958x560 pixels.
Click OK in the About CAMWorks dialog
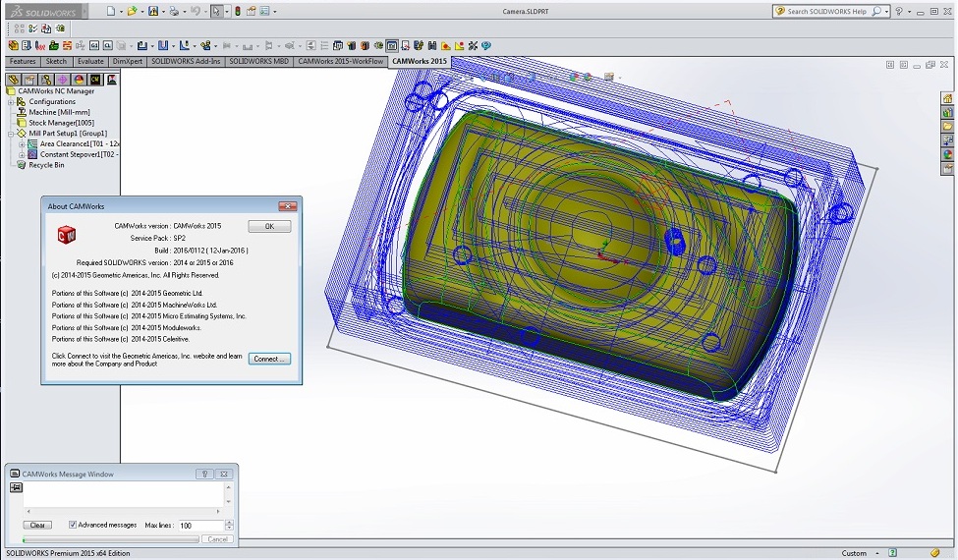269,226
